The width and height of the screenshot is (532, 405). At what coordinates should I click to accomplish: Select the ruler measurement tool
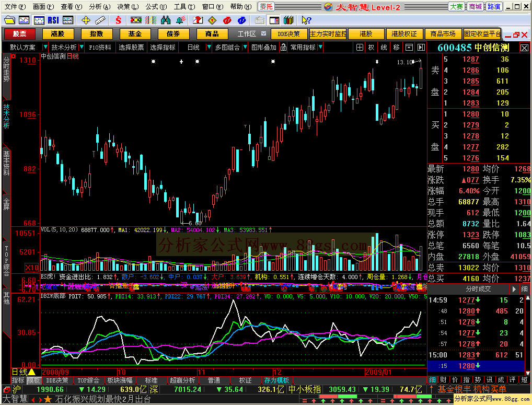100,20
